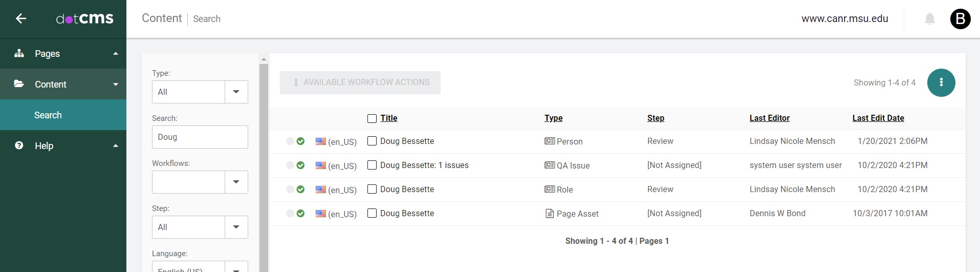Open the notifications bell
The width and height of the screenshot is (980, 272).
[x=929, y=19]
